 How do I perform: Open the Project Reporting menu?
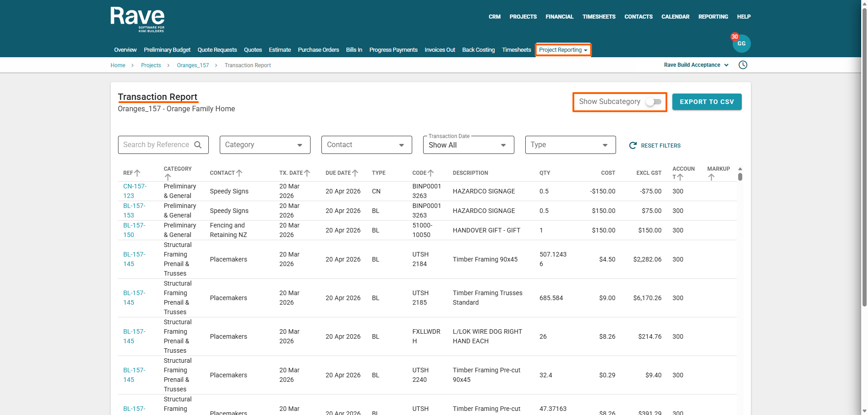(563, 50)
